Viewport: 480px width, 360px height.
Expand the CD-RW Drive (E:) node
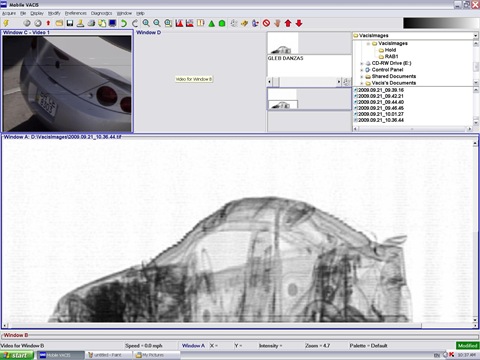[x=362, y=63]
